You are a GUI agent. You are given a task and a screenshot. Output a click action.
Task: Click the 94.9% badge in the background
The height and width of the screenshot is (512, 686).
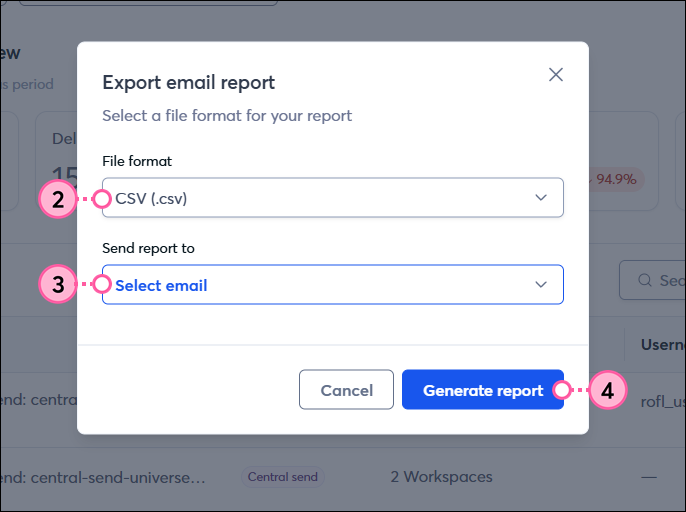616,179
